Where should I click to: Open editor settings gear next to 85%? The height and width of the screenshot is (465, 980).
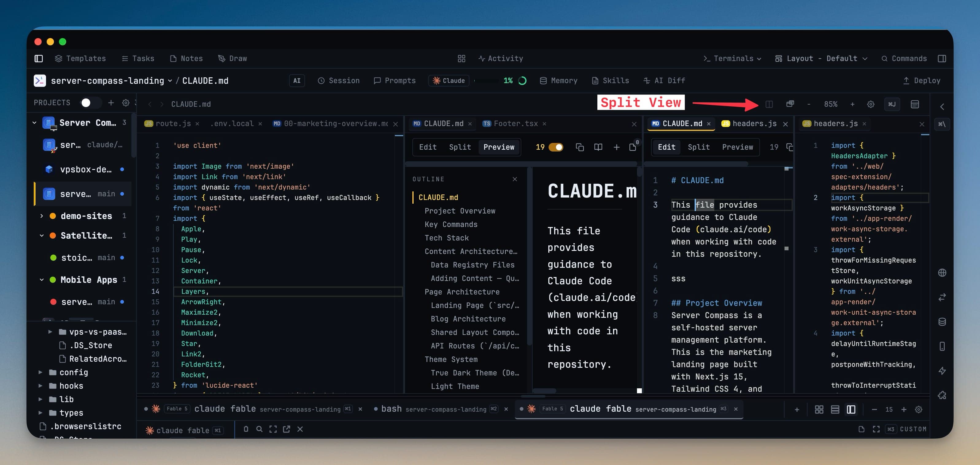point(870,104)
